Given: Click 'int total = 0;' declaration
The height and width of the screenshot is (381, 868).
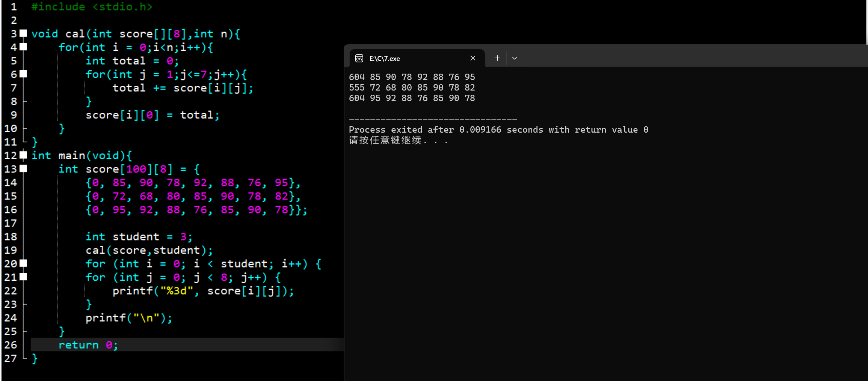Looking at the screenshot, I should point(132,61).
